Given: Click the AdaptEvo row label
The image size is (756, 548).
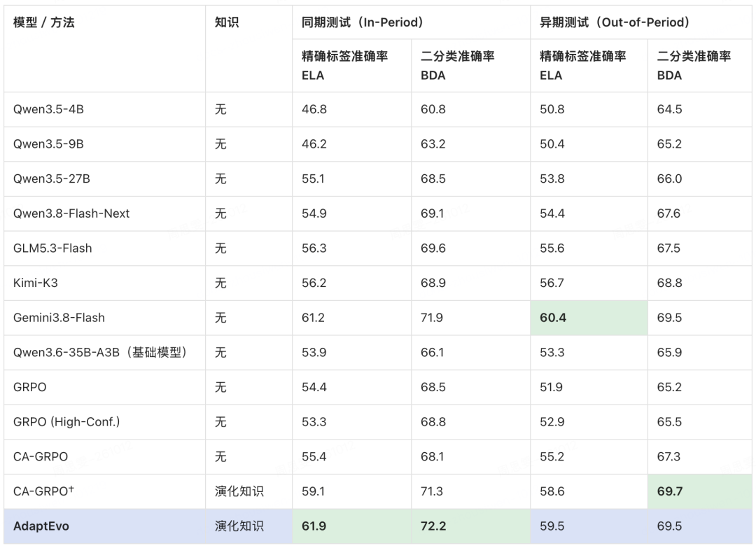Looking at the screenshot, I should click(41, 526).
